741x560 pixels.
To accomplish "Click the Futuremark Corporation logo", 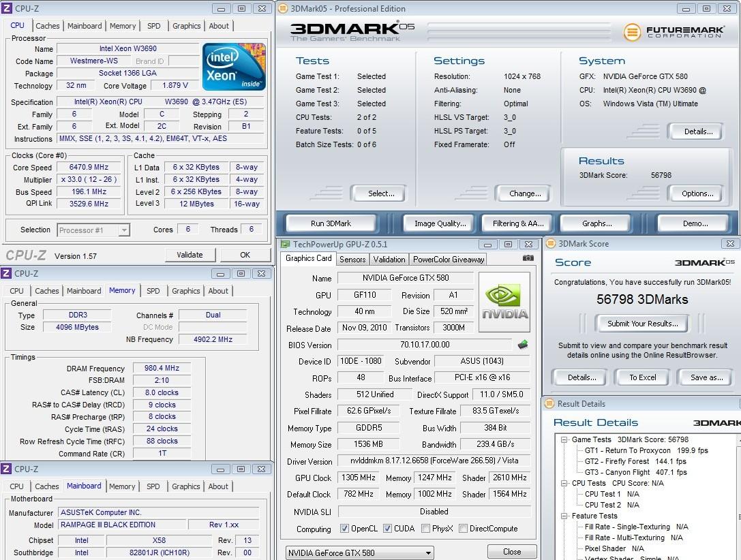I will tap(672, 31).
